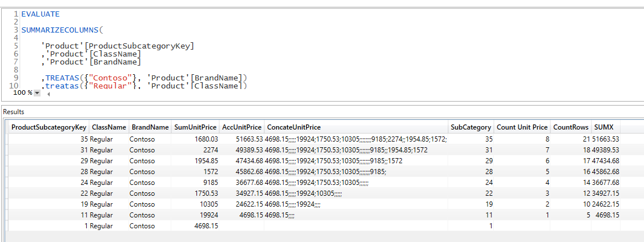This screenshot has height=242, width=644.
Task: Select SumUnitPrice cell 19924
Action: [x=195, y=215]
